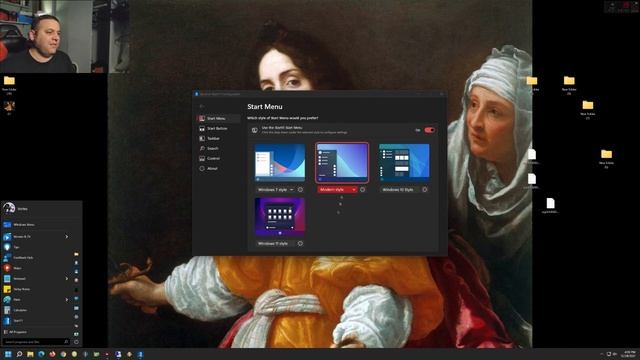
Task: Click the Windows Start button on the taskbar
Action: pos(8,354)
